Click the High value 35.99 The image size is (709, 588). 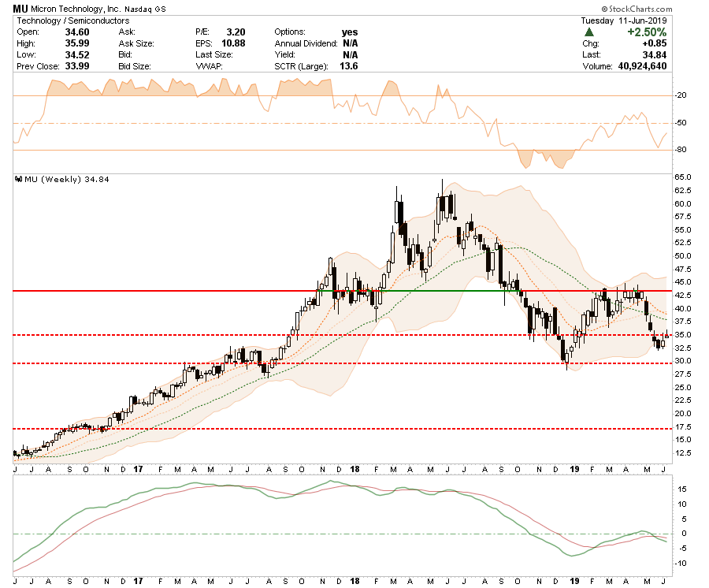coord(77,43)
